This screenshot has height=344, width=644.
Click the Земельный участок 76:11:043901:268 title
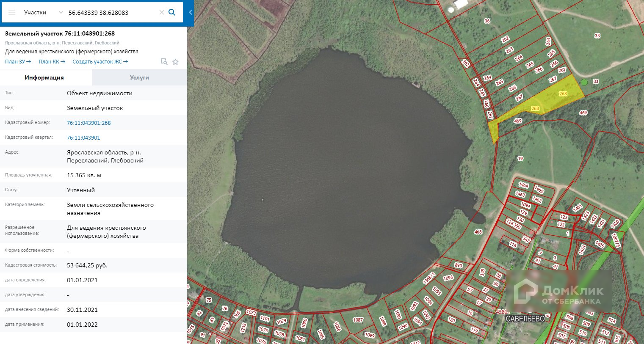click(60, 33)
